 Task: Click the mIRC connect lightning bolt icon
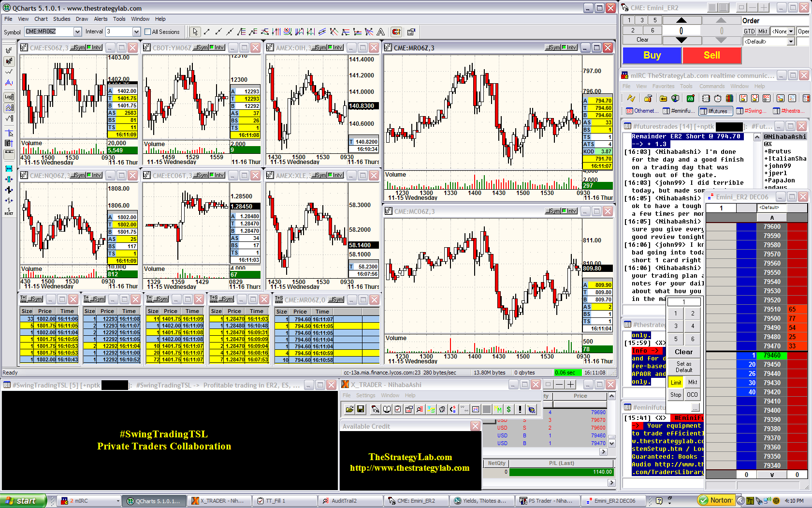[631, 98]
